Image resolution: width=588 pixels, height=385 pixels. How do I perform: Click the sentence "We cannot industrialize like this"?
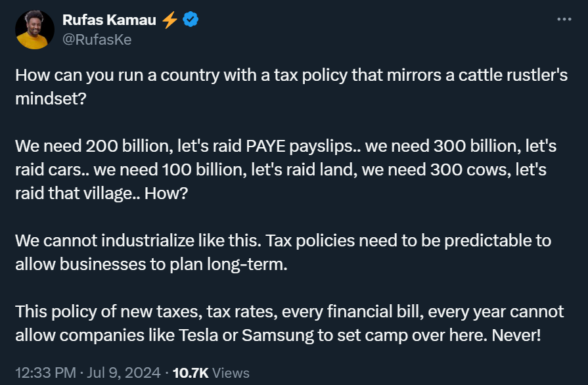139,240
